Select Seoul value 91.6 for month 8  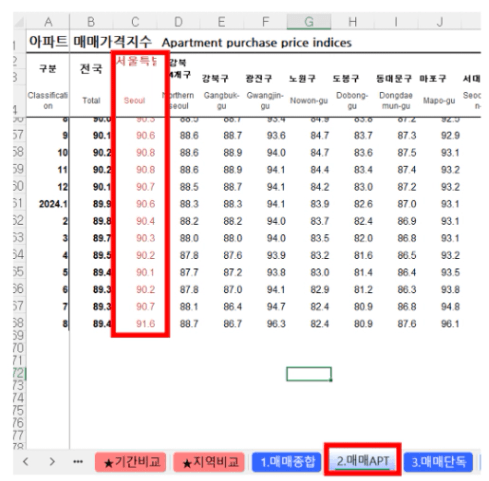pyautogui.click(x=145, y=324)
